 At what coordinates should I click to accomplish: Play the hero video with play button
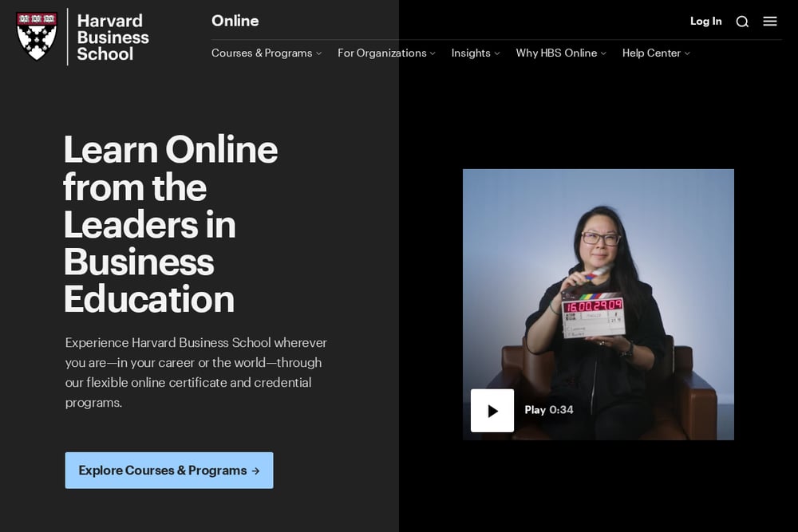[492, 411]
